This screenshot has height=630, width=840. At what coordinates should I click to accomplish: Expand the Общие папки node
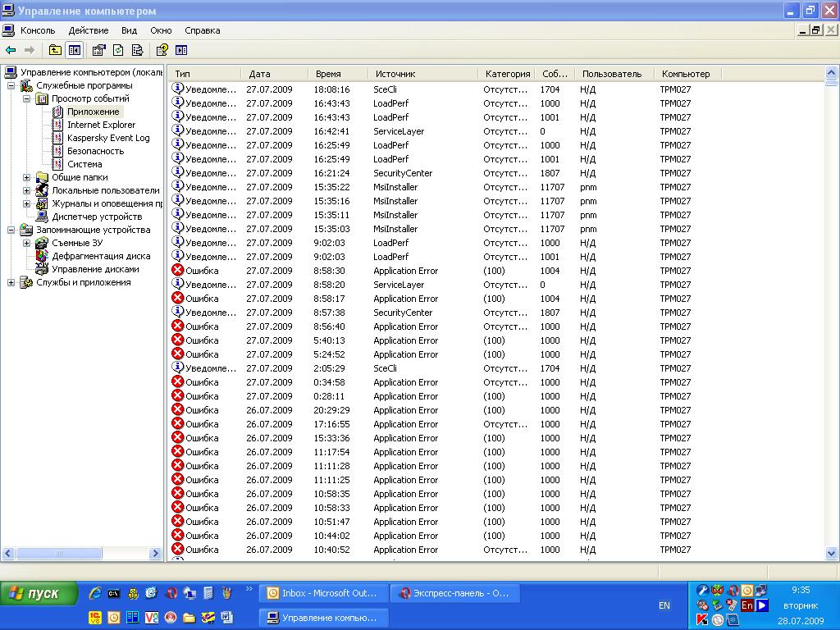click(26, 177)
